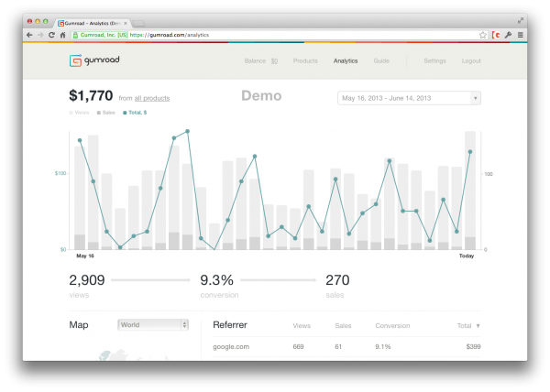
Task: Click the $1,770 total amount
Action: 91,95
